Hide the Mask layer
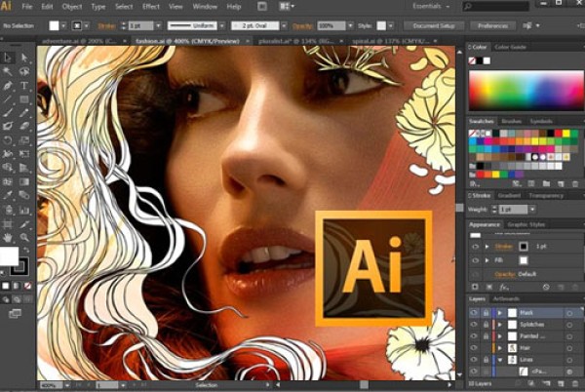 474,312
